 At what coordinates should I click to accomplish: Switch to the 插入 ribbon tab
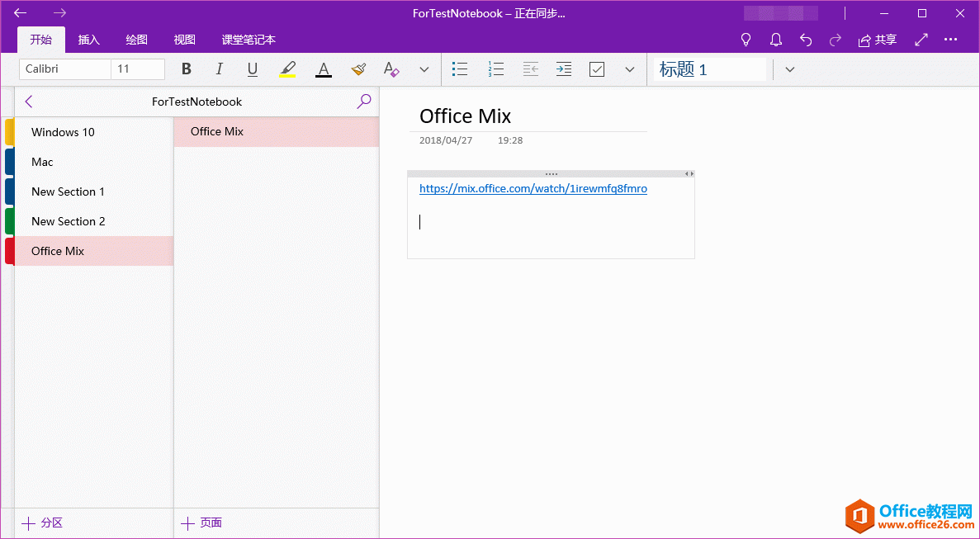coord(88,39)
